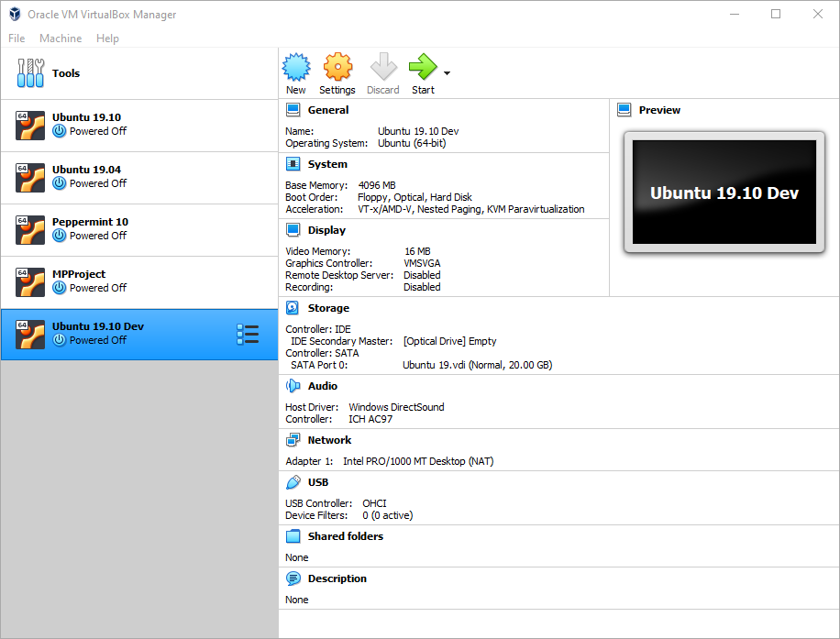840x639 pixels.
Task: Click the Audio section speaker icon
Action: coord(293,386)
